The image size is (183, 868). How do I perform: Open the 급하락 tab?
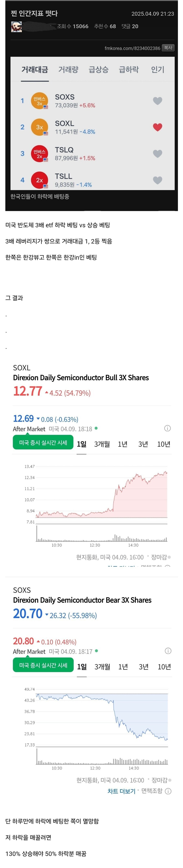129,70
